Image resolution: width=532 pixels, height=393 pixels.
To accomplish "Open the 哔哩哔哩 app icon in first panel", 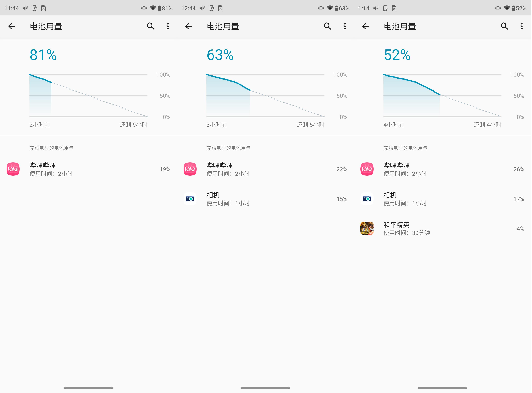I will (13, 169).
